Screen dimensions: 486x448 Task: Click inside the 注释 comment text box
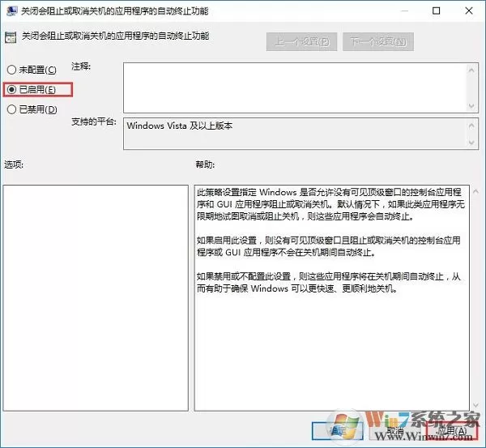[x=295, y=87]
